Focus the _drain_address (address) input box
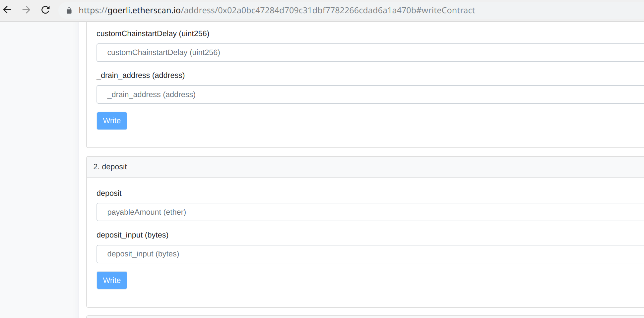The width and height of the screenshot is (644, 318). (x=365, y=94)
